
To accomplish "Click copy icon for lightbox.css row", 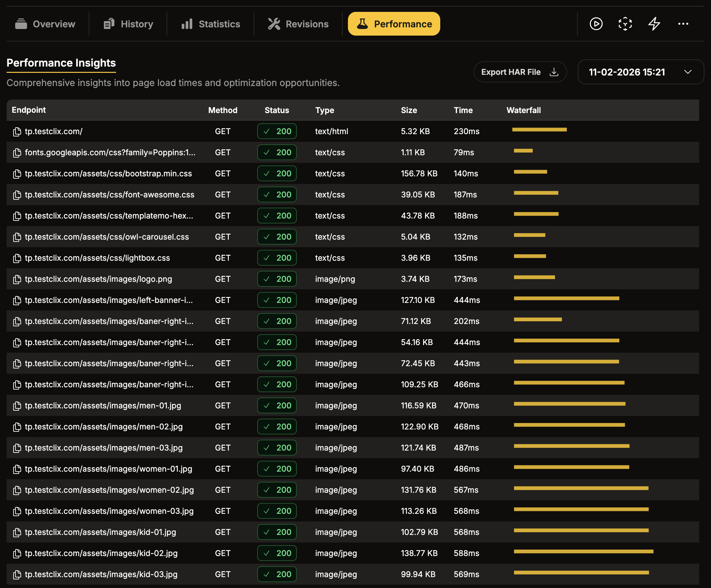I will click(17, 258).
